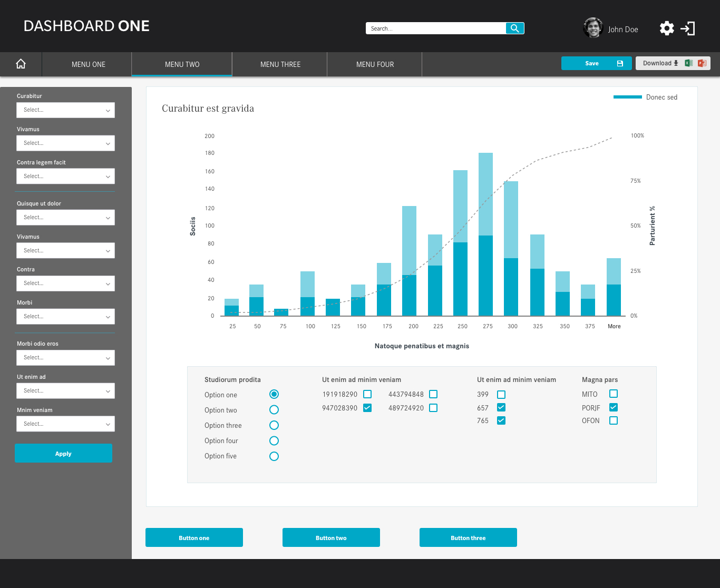The image size is (720, 588).
Task: Enable the 489724920 checkbox
Action: click(x=433, y=408)
